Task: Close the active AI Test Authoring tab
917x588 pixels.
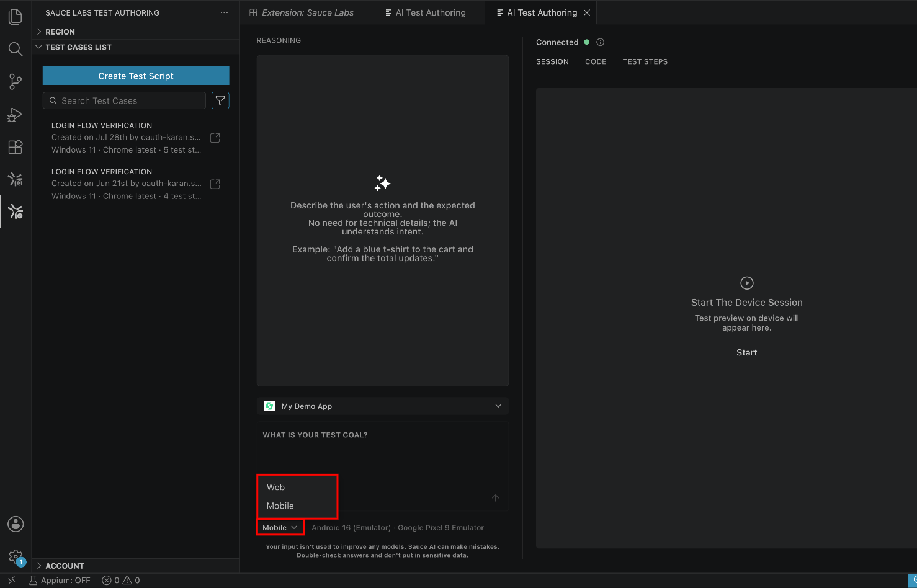Action: 587,12
